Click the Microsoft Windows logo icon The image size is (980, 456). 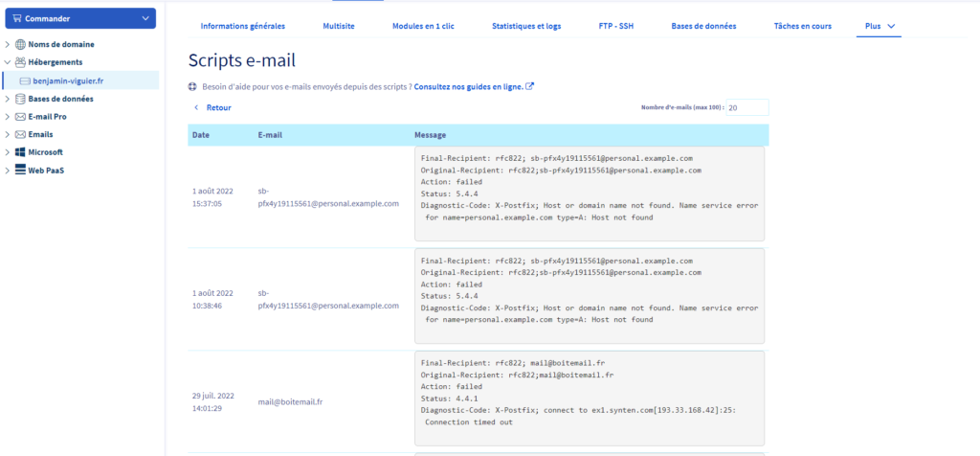[20, 152]
